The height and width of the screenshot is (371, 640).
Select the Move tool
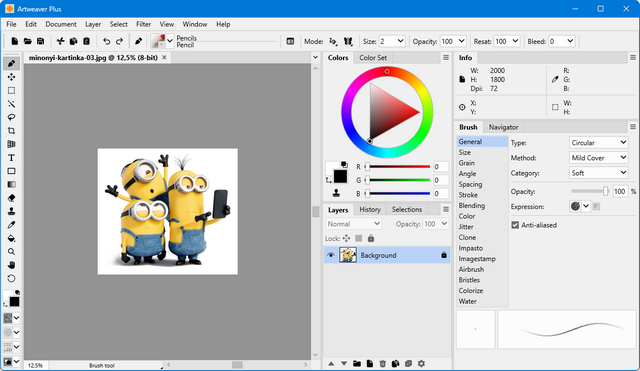click(11, 77)
